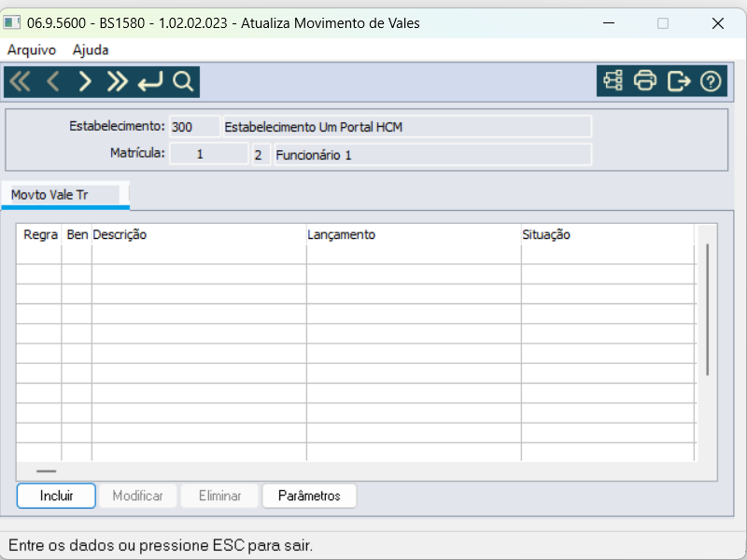Click the grid vertical scrollbar thumb
Viewport: 747px width, 560px height.
click(708, 310)
